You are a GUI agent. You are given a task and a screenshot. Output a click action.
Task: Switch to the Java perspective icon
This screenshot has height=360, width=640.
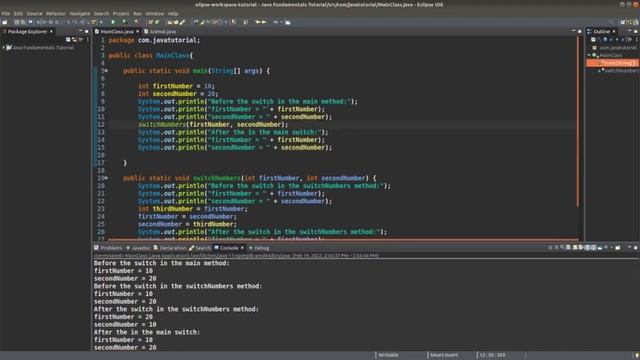[629, 22]
